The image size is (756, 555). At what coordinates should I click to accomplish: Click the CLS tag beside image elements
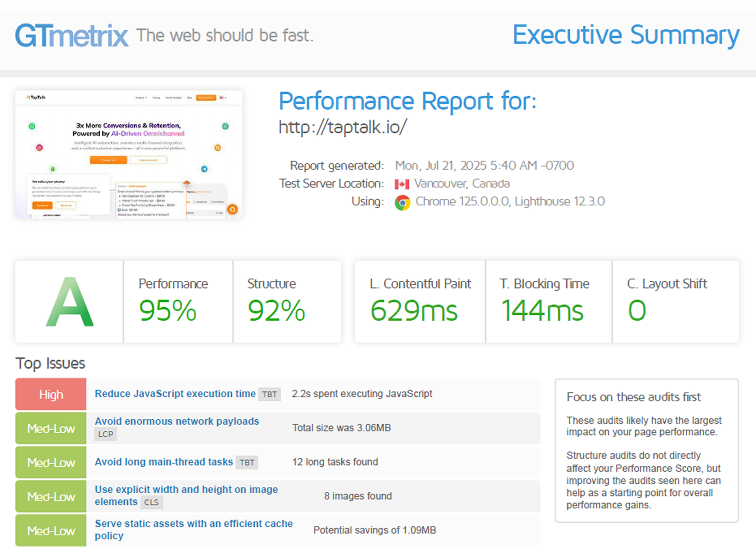[x=151, y=502]
